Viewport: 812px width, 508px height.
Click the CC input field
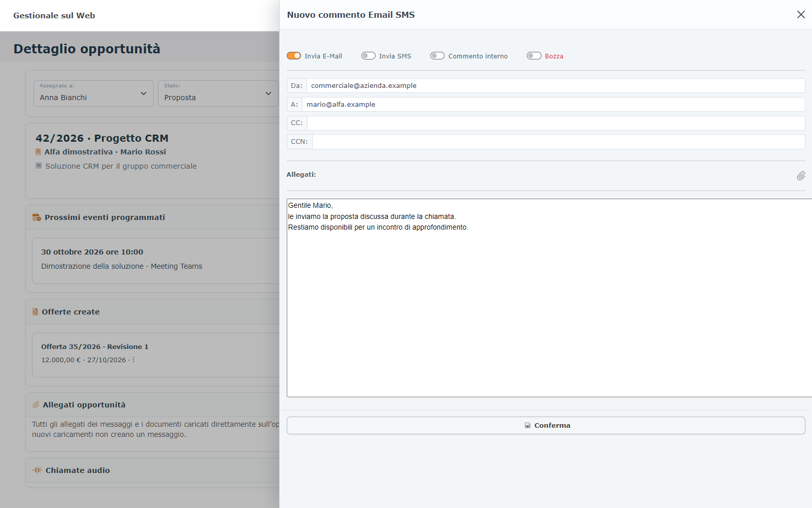(556, 123)
